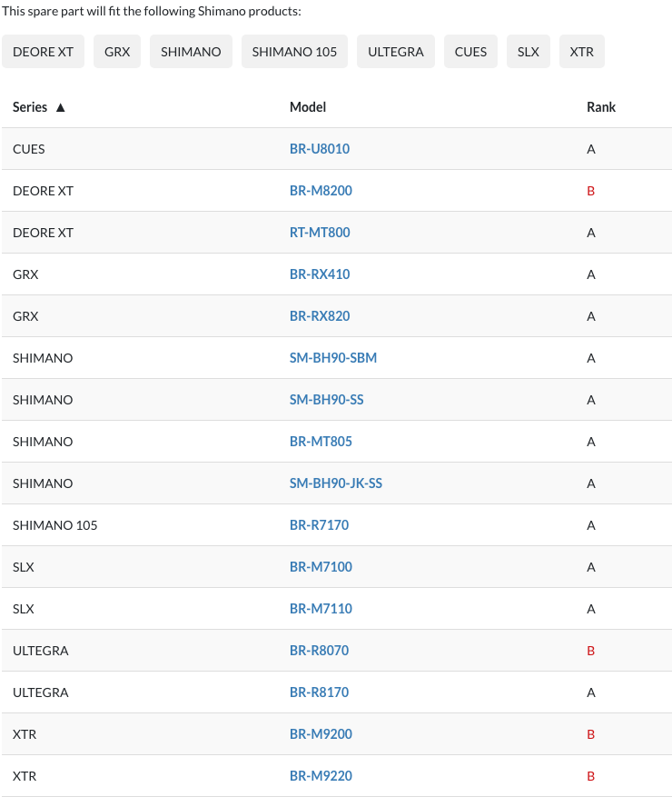
Task: Filter by the DEORE XT tag
Action: pos(44,51)
